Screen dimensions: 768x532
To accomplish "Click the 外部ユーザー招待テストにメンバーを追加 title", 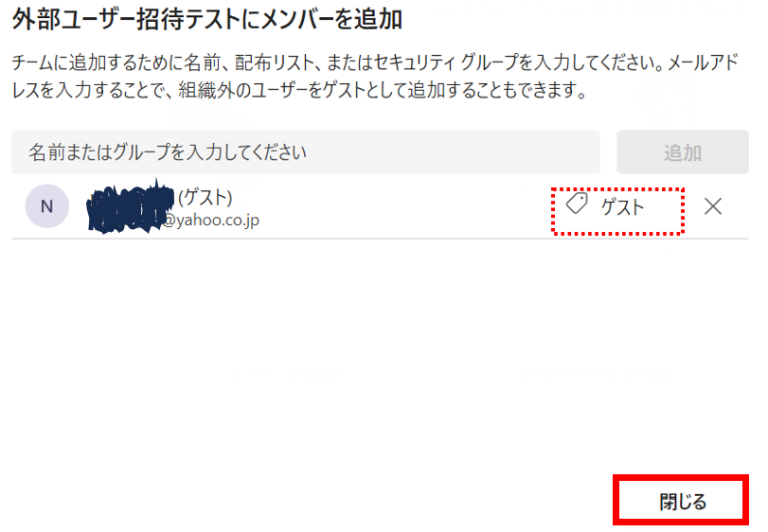I will point(206,20).
